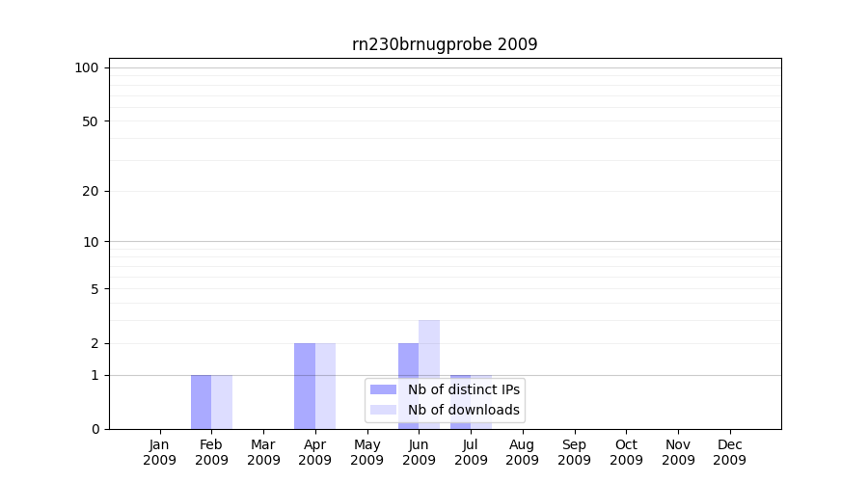Select the Apr 2009 distinct IPs bar
Image resolution: width=868 pixels, height=482 pixels.
(305, 386)
